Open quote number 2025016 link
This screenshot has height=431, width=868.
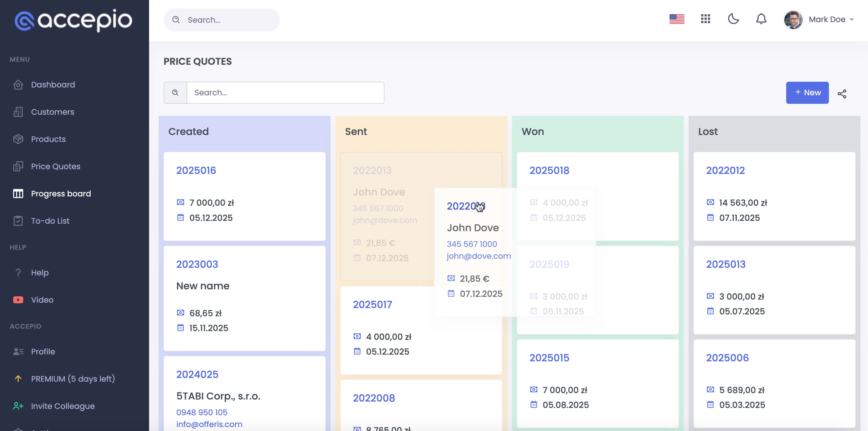click(x=196, y=170)
